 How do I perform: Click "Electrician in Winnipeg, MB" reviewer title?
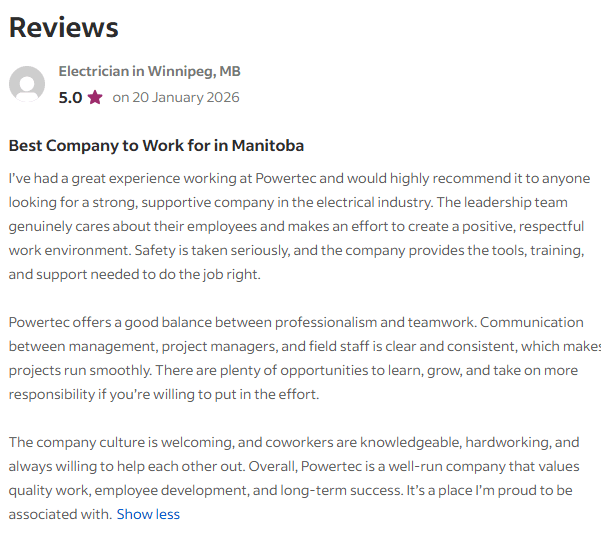tap(149, 72)
